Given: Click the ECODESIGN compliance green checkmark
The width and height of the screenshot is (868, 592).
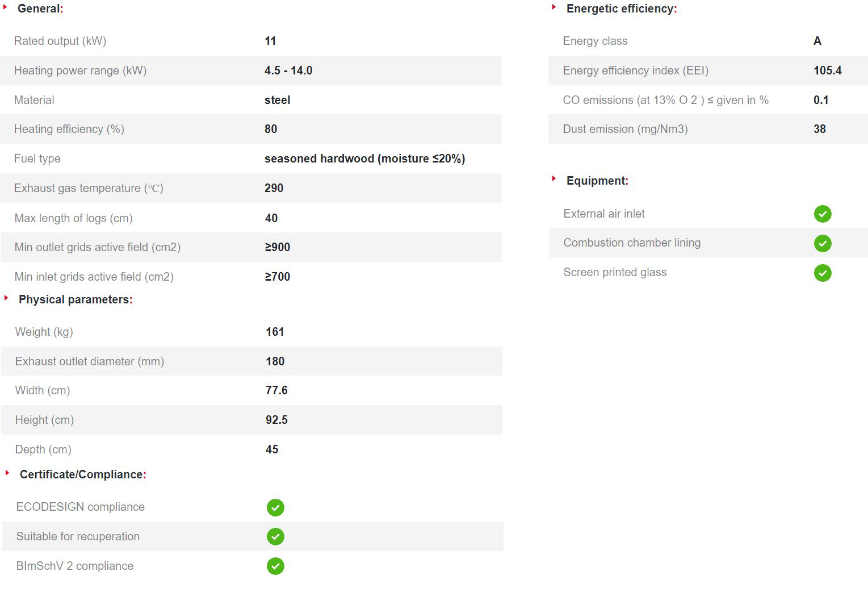Looking at the screenshot, I should [275, 507].
